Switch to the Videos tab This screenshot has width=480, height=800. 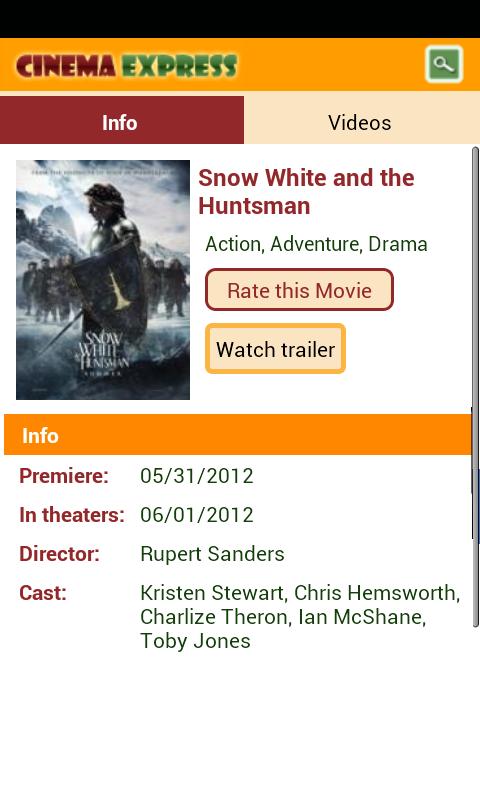pyautogui.click(x=362, y=120)
